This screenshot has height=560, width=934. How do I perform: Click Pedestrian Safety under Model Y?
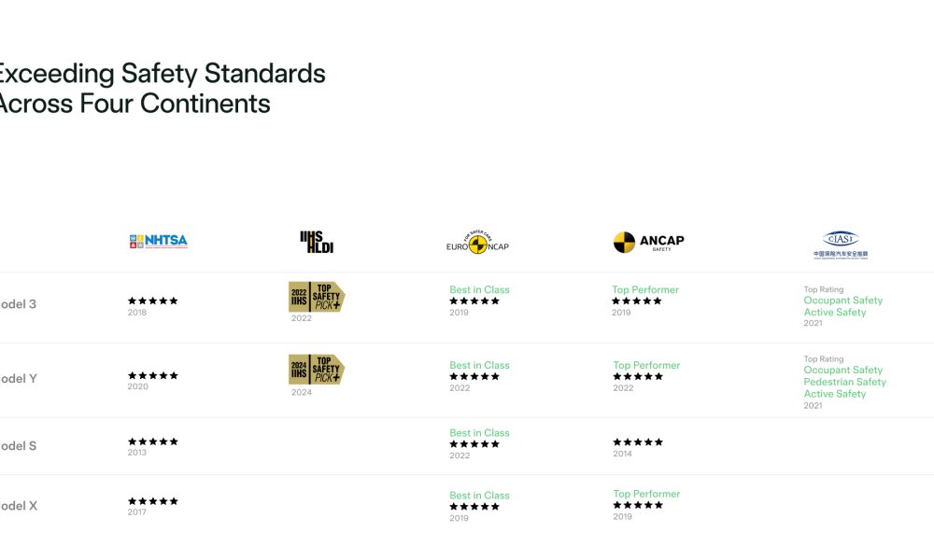click(844, 382)
